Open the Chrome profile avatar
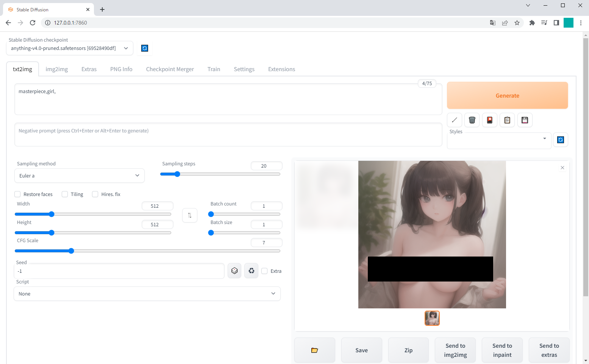The image size is (589, 364). [x=569, y=23]
